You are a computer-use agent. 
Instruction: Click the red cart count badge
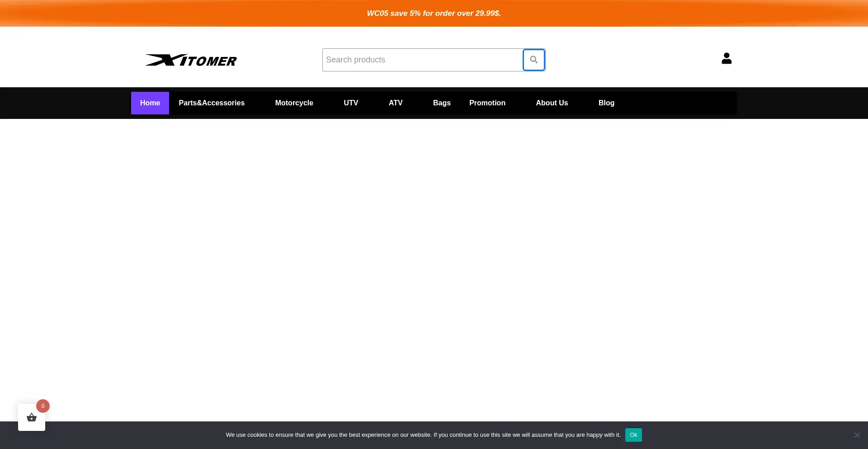click(43, 406)
